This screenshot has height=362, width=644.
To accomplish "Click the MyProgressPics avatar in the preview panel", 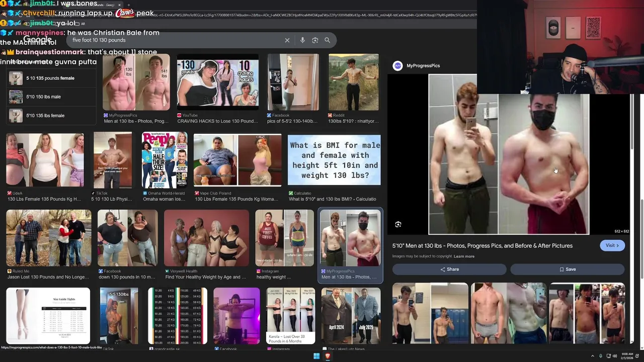I will 397,66.
